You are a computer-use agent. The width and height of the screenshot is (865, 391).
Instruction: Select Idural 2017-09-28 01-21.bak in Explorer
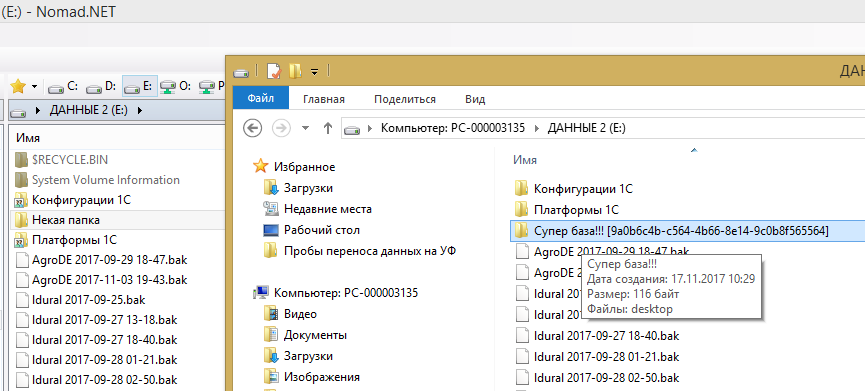coord(606,356)
